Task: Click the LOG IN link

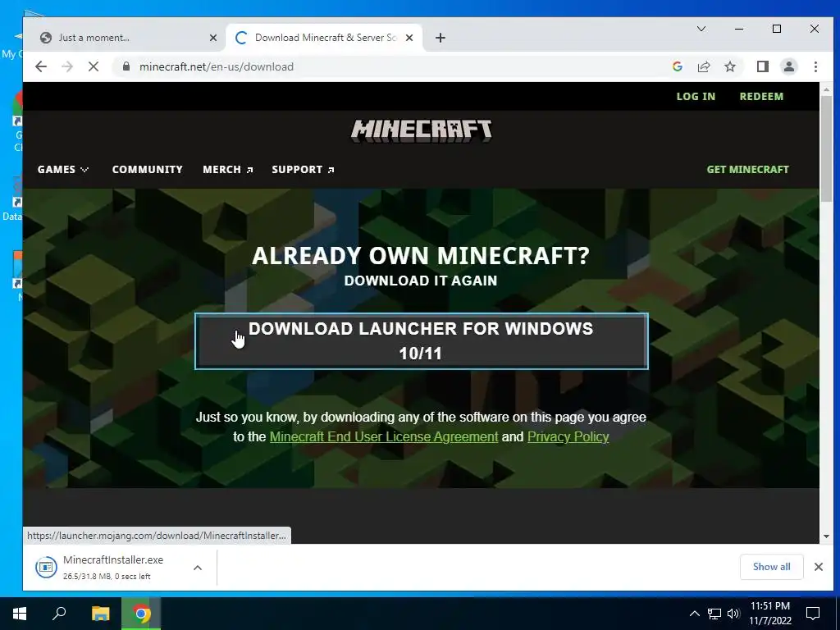Action: click(696, 97)
